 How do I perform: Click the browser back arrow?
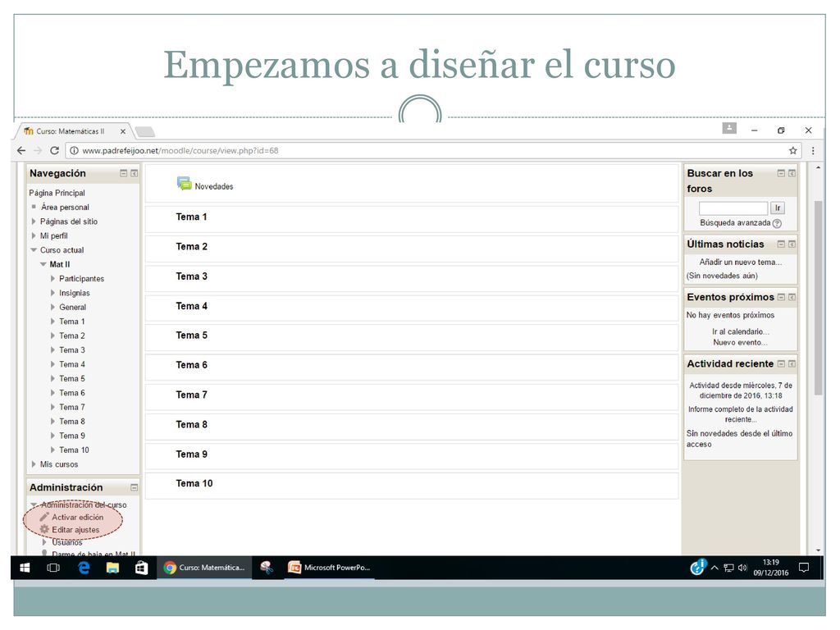tap(21, 151)
